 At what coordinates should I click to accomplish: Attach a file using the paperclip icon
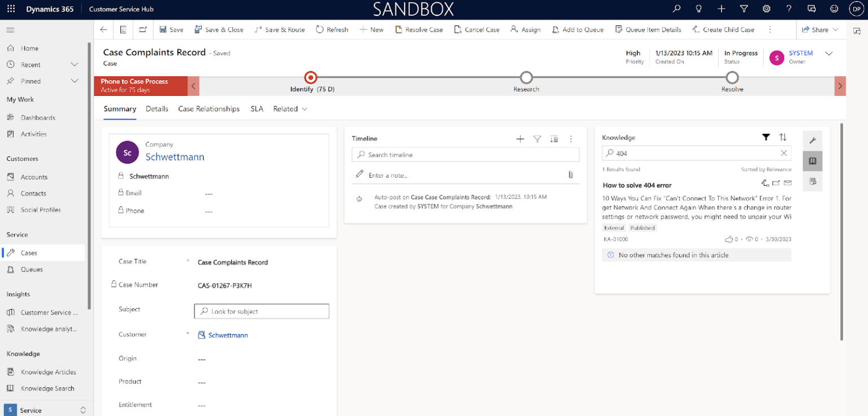click(x=571, y=175)
